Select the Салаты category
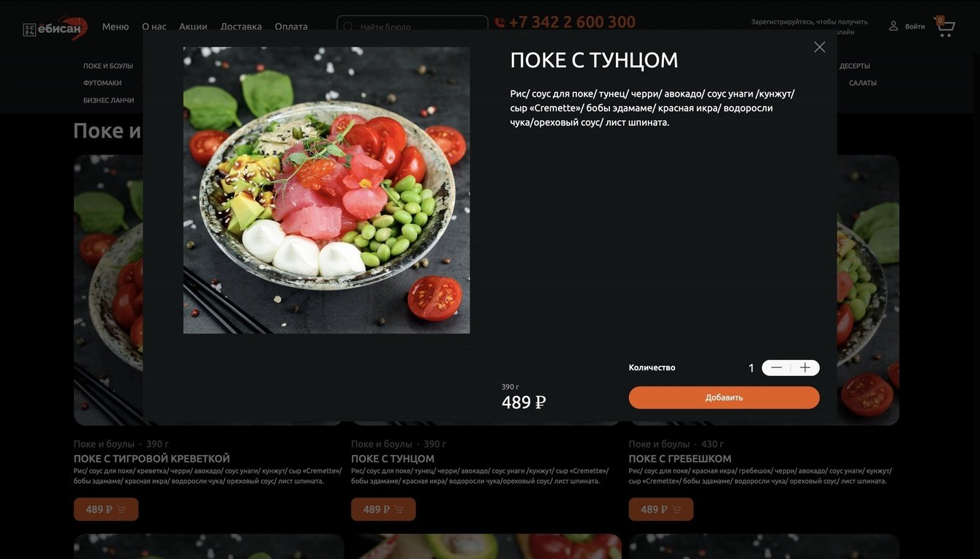 [863, 83]
